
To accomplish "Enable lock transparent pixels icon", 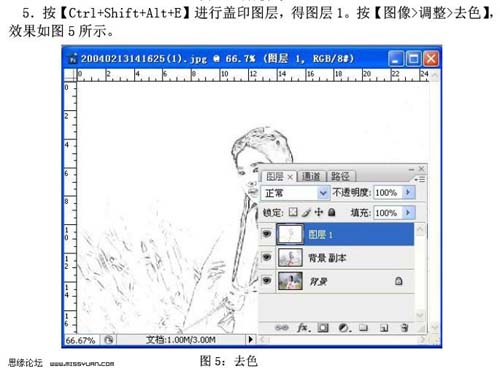I will [293, 212].
